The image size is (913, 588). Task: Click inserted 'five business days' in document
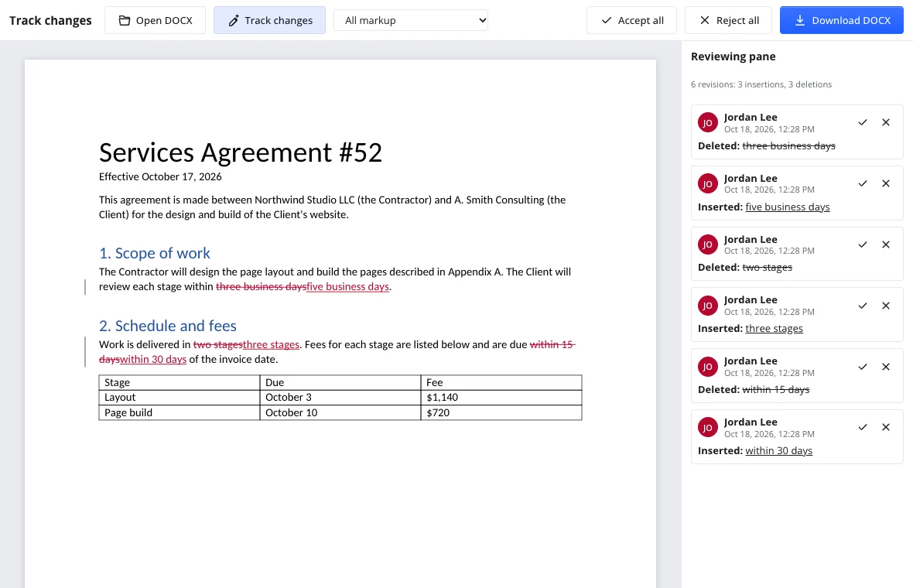point(347,286)
